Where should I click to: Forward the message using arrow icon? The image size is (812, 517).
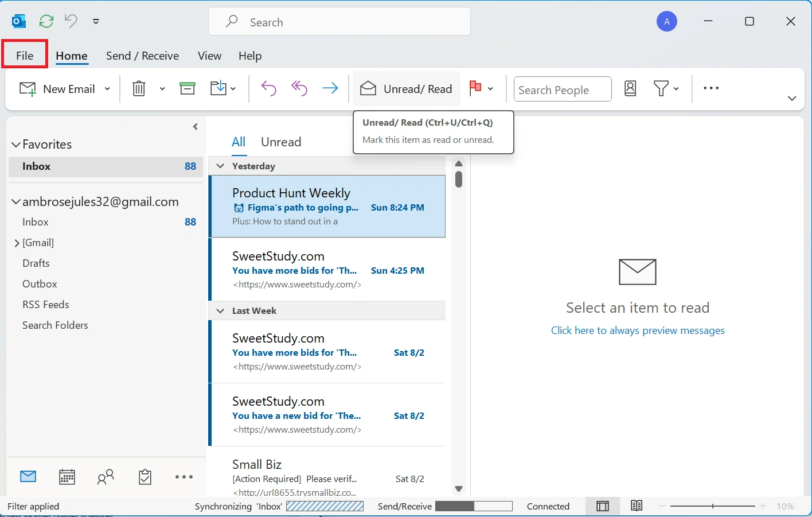[330, 88]
